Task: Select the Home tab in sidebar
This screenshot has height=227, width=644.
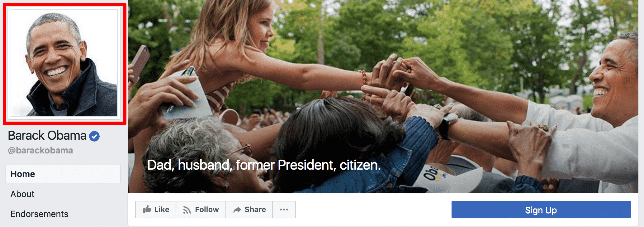Action: [x=63, y=174]
